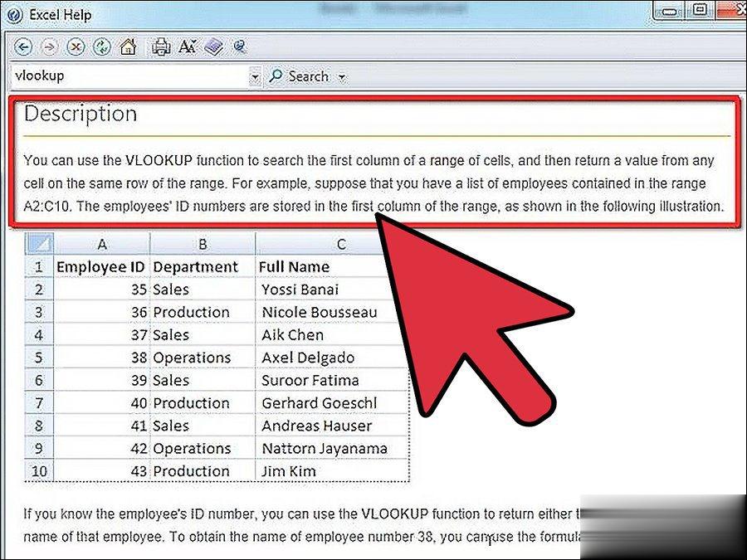Click employee ID 40 cell
Image resolution: width=747 pixels, height=560 pixels.
[101, 403]
